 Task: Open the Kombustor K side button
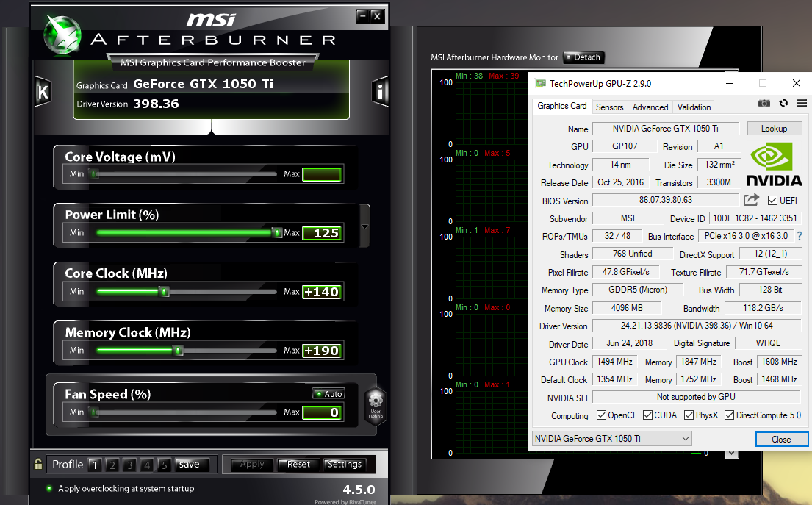(x=43, y=92)
